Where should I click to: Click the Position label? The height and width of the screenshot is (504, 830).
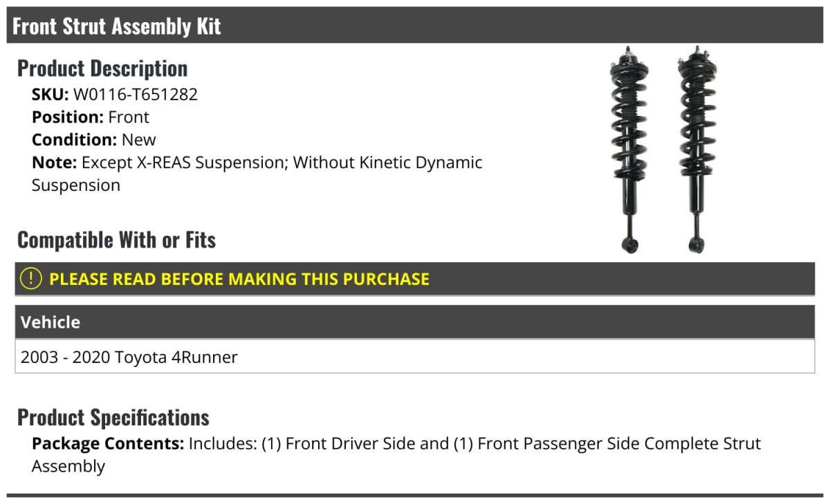(68, 117)
